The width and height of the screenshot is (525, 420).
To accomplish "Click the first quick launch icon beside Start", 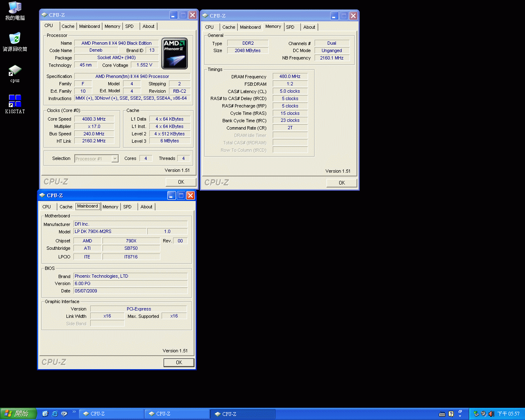I will (45, 414).
